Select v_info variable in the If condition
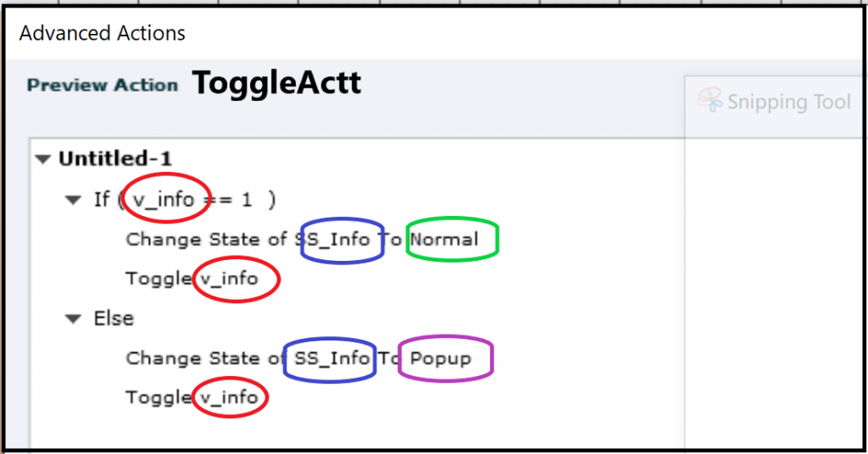 tap(164, 200)
